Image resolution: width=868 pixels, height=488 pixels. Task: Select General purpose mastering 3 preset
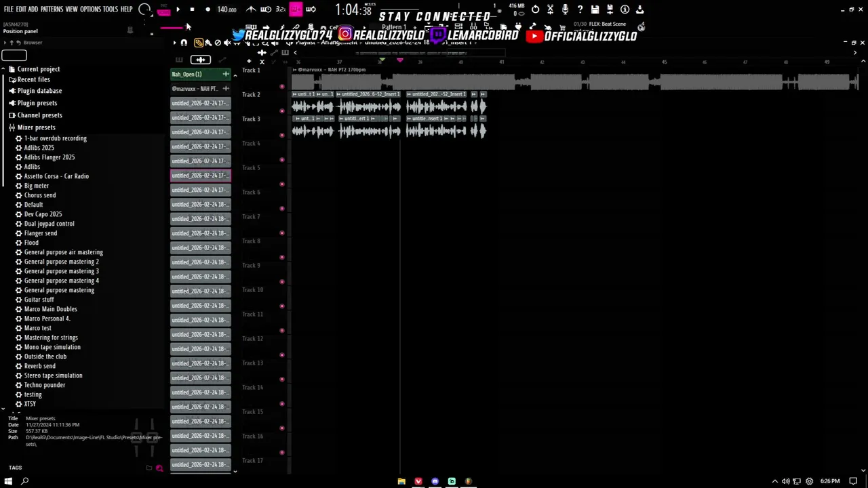[61, 271]
